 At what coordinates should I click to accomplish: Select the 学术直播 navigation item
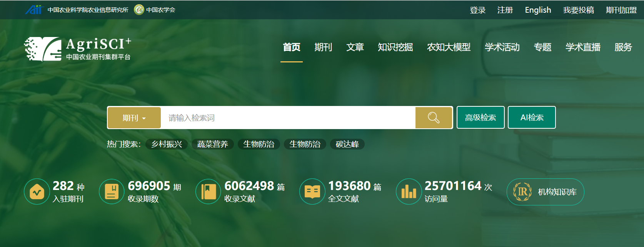(583, 47)
